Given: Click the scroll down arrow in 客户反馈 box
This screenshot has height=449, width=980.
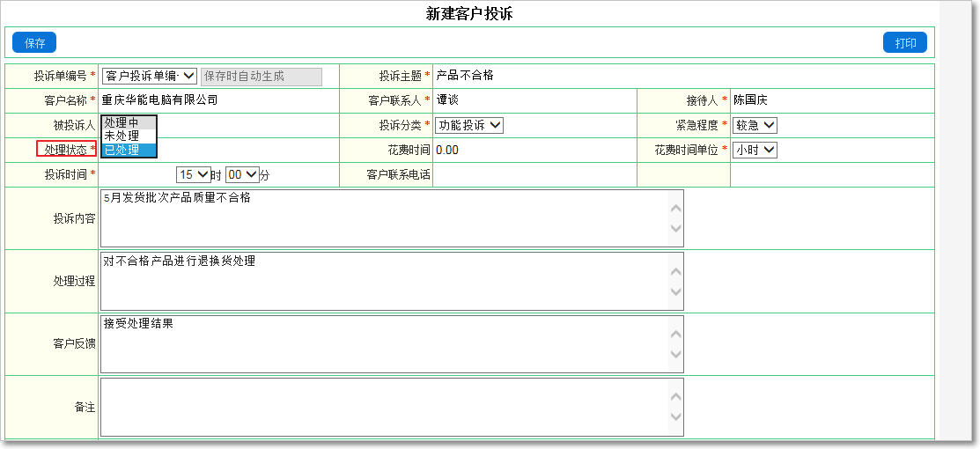Looking at the screenshot, I should [x=675, y=354].
